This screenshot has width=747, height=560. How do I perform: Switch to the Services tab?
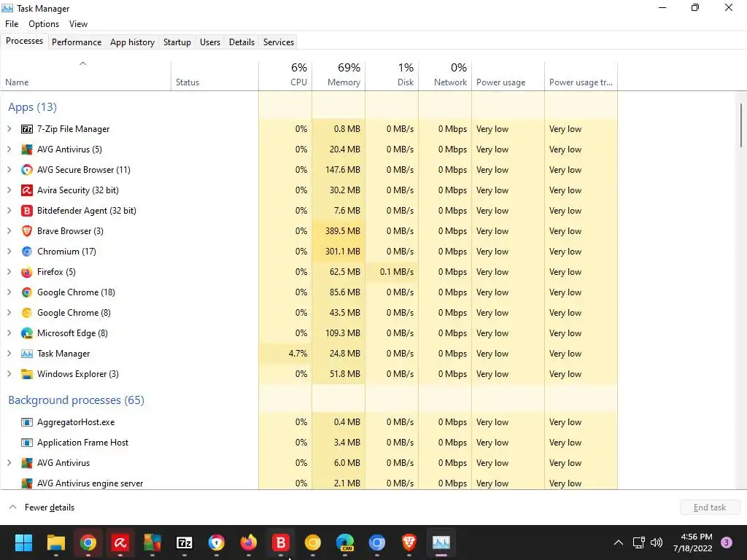(x=279, y=42)
